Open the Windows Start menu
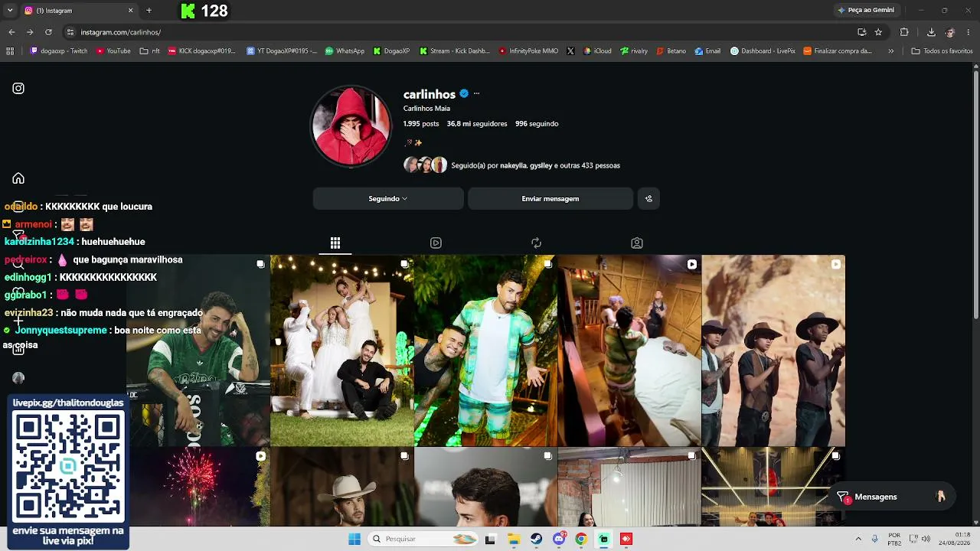Image resolution: width=980 pixels, height=551 pixels. point(354,539)
